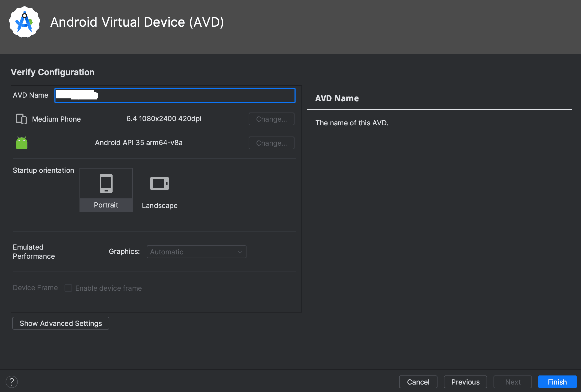
Task: Click the 'Android Virtual Device (AVD)' title
Action: [x=137, y=22]
